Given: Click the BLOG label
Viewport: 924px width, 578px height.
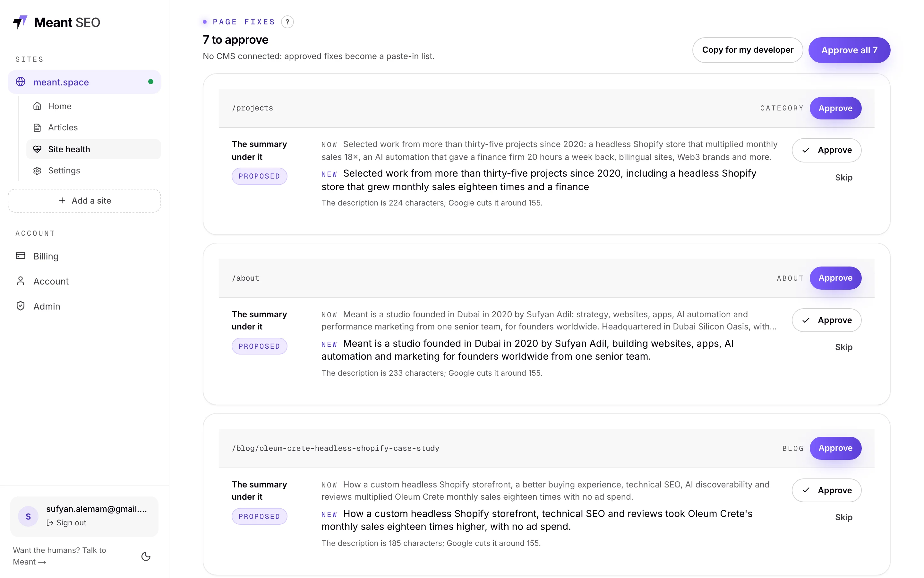Looking at the screenshot, I should pyautogui.click(x=793, y=448).
